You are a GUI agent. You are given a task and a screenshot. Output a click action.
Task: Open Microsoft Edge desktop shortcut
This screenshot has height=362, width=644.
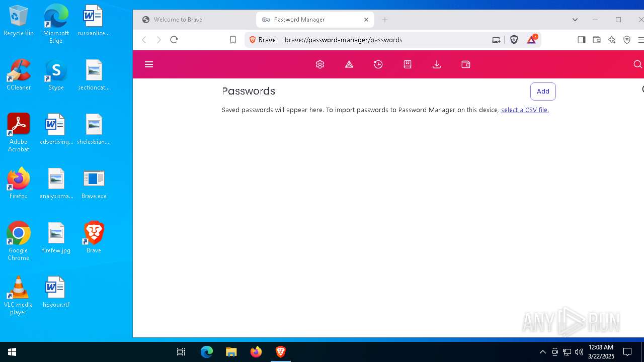56,24
